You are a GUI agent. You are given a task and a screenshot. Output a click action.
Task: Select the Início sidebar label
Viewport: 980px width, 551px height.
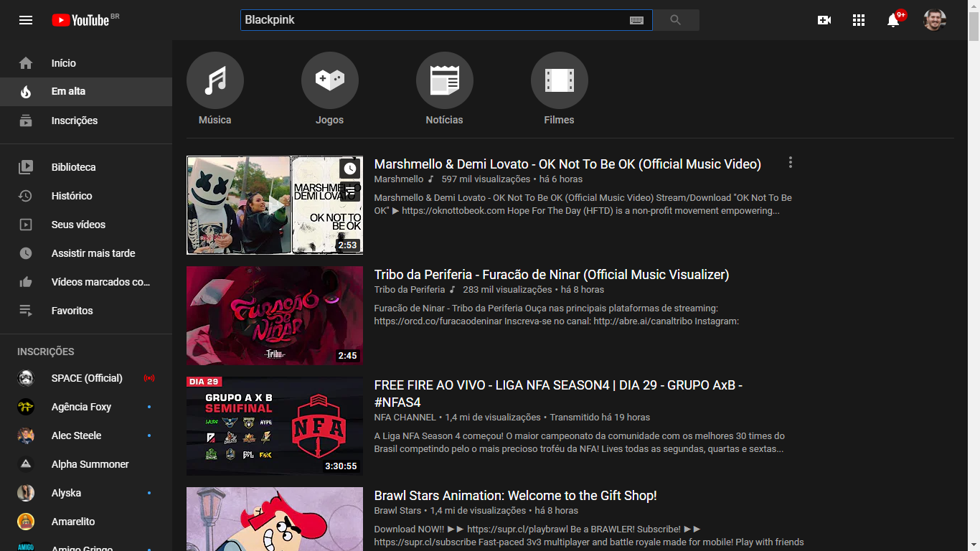(64, 63)
